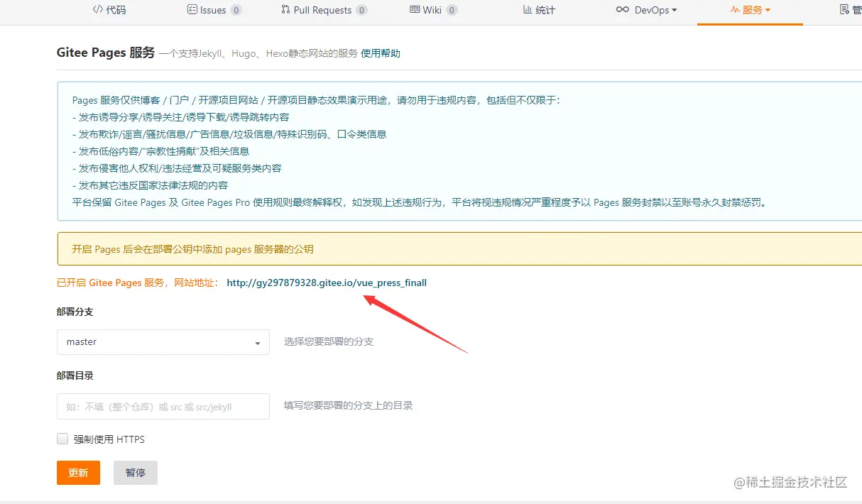Open the gy297879328.gitee.io site address link
This screenshot has width=862, height=504.
(327, 283)
